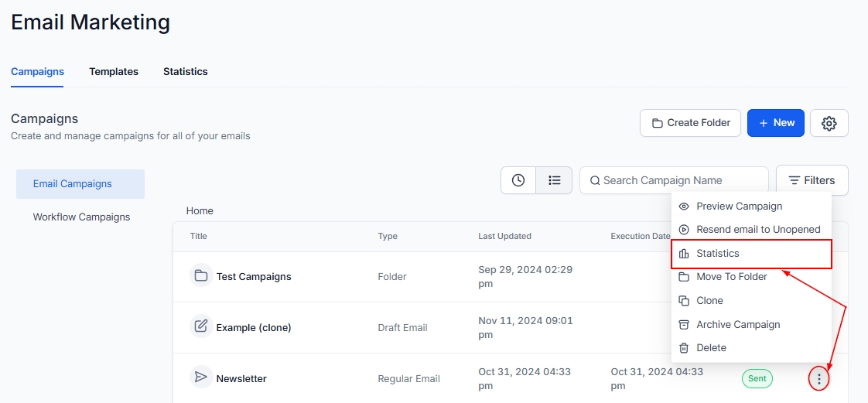Image resolution: width=868 pixels, height=403 pixels.
Task: Focus the Search Campaign Name field
Action: pos(681,180)
